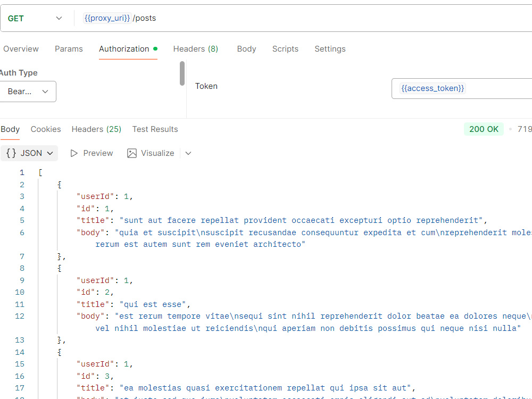Click the Token label

click(x=206, y=86)
